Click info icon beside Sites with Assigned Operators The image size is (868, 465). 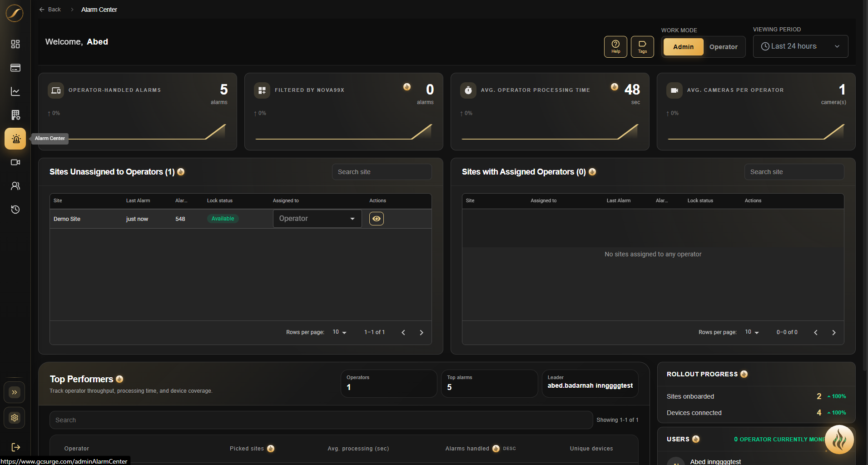coord(592,172)
